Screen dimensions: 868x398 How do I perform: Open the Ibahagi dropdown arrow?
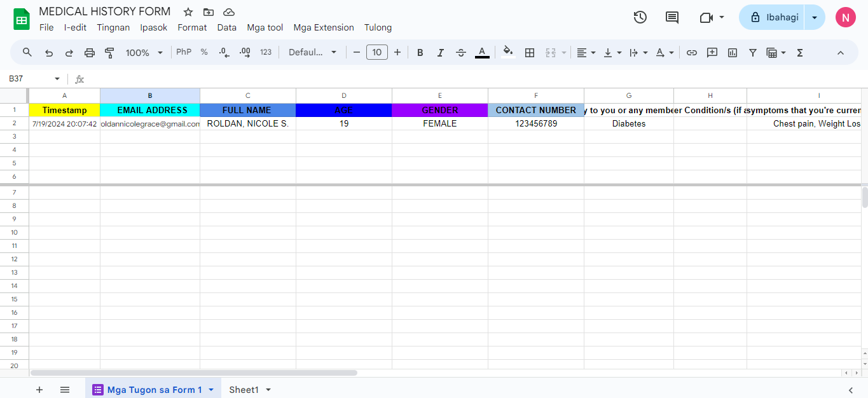(x=815, y=17)
